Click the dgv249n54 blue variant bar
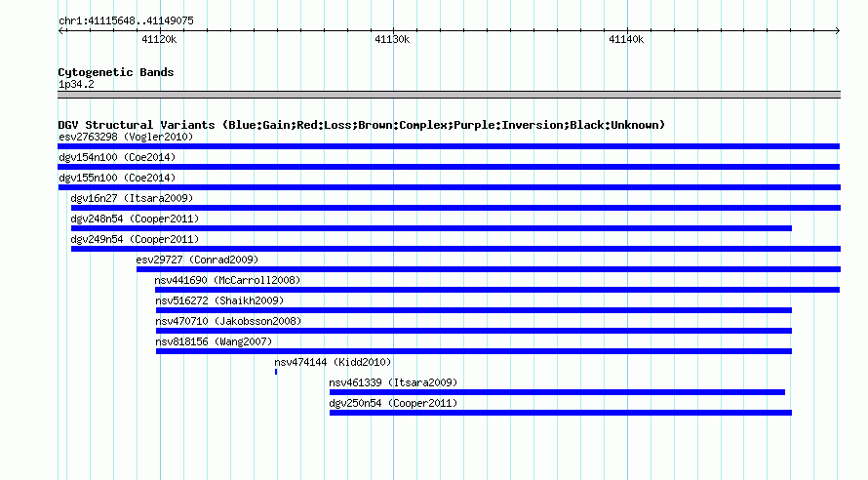This screenshot has height=480, width=868. click(455, 249)
